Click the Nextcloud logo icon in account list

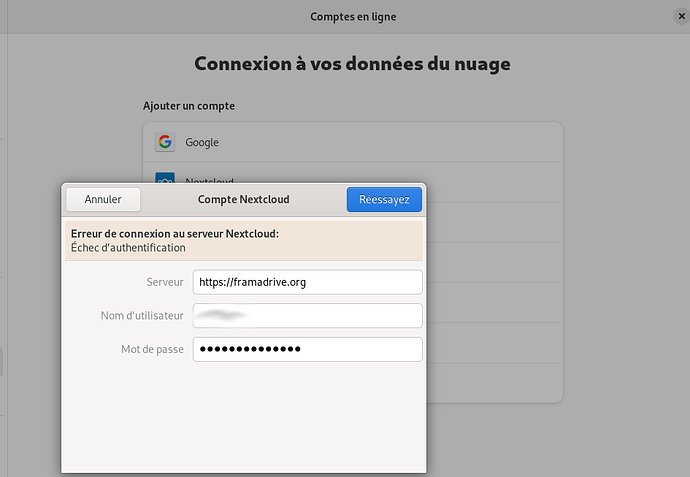[165, 177]
